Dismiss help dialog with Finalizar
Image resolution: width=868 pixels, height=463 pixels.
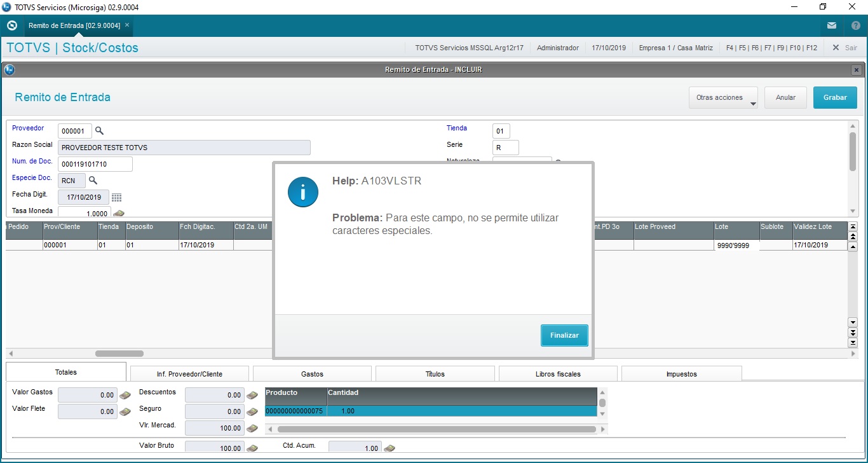coord(564,335)
